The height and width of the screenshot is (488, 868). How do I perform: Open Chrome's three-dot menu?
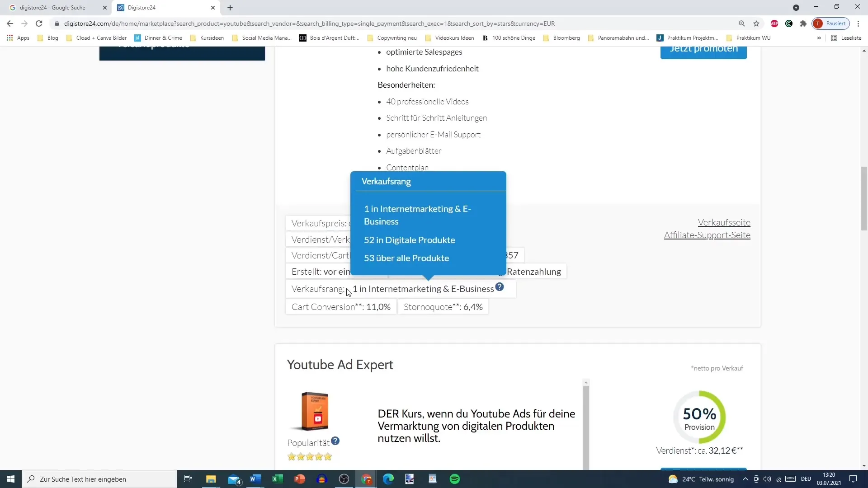pos(858,23)
